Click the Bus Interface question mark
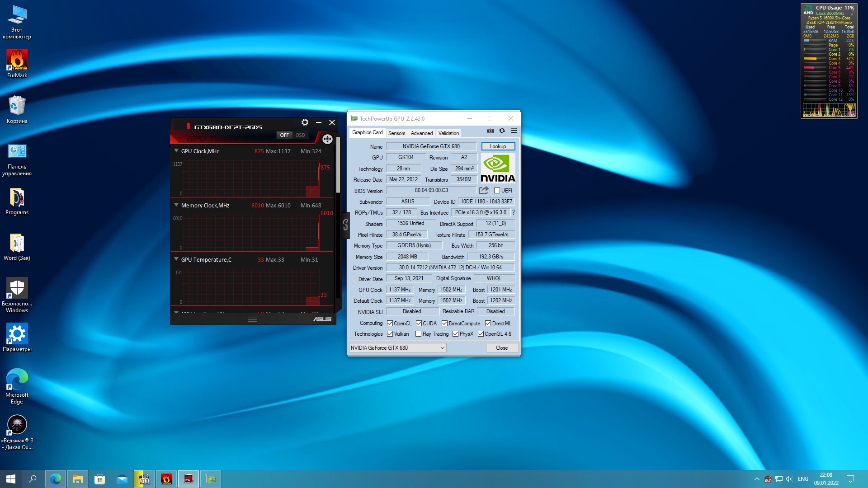 pos(514,212)
